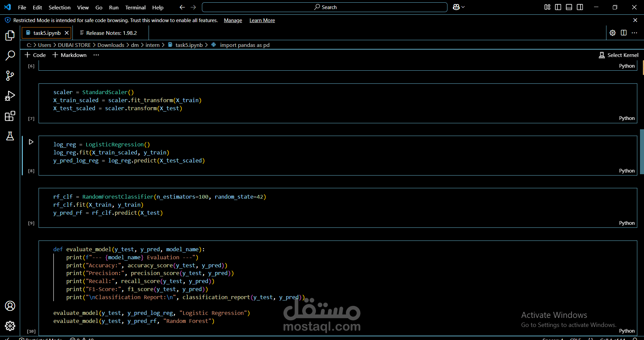Add a new Code cell
The width and height of the screenshot is (644, 340).
click(35, 55)
